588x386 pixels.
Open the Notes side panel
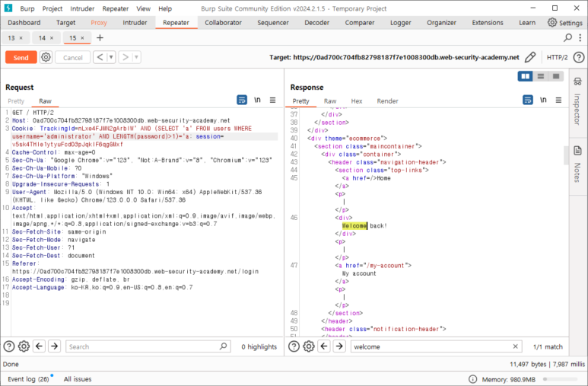point(578,164)
